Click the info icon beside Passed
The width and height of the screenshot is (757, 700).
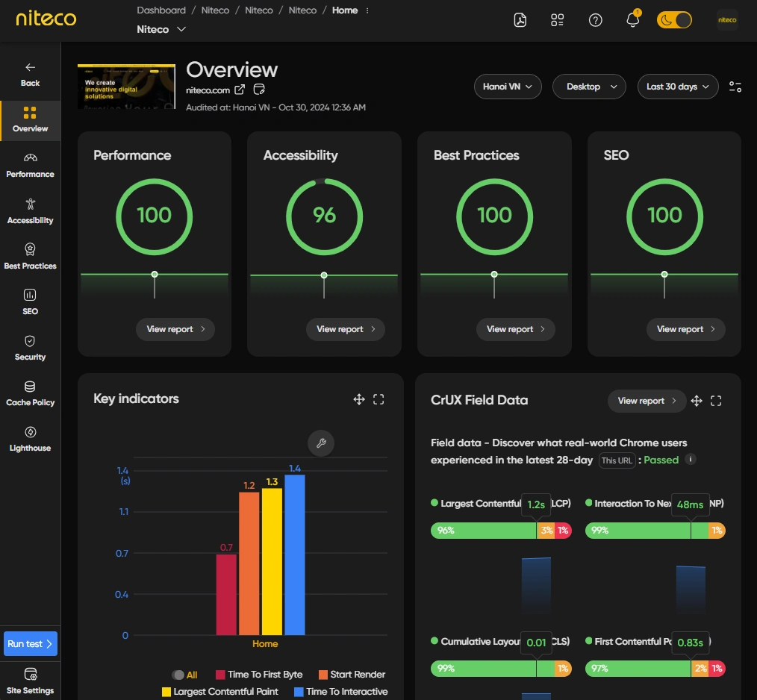pos(691,460)
